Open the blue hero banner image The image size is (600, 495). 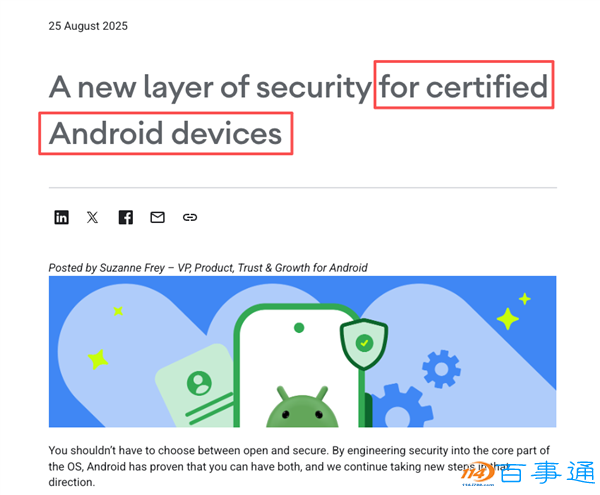(302, 352)
